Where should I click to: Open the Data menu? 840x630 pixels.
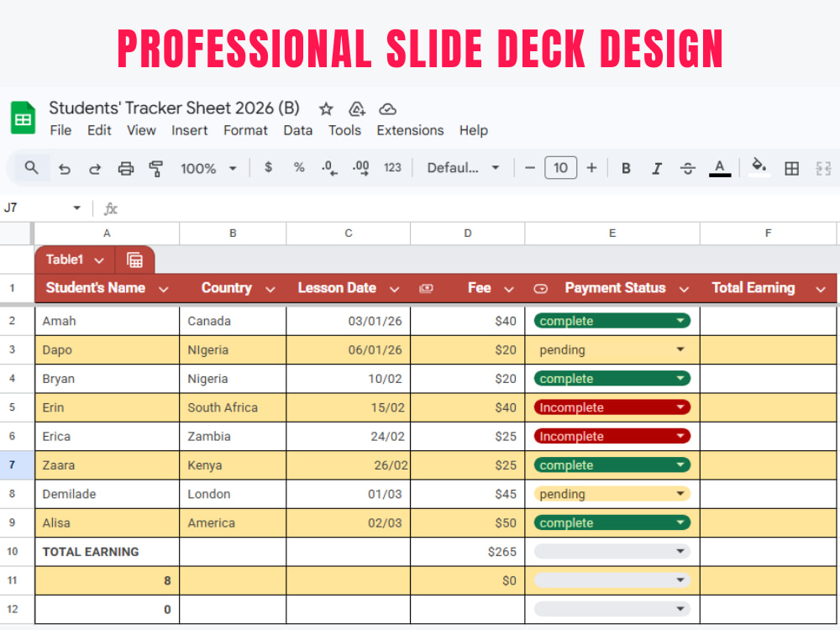298,130
